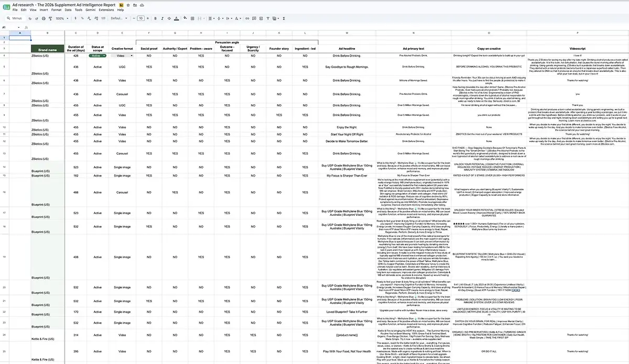This screenshot has height=364, width=629.
Task: Open the font family dropdown
Action: (x=118, y=18)
